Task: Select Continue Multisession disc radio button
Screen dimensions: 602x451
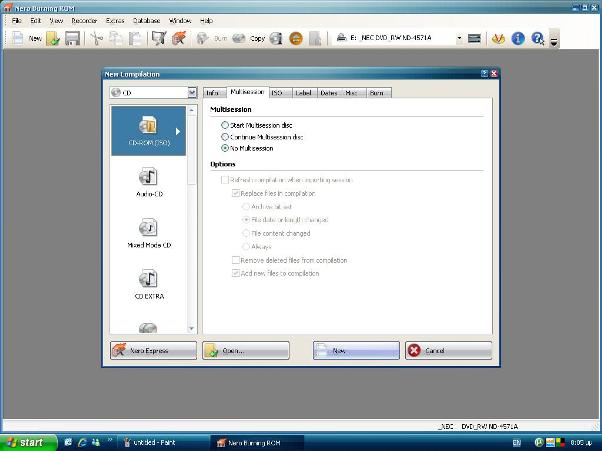Action: click(x=225, y=137)
